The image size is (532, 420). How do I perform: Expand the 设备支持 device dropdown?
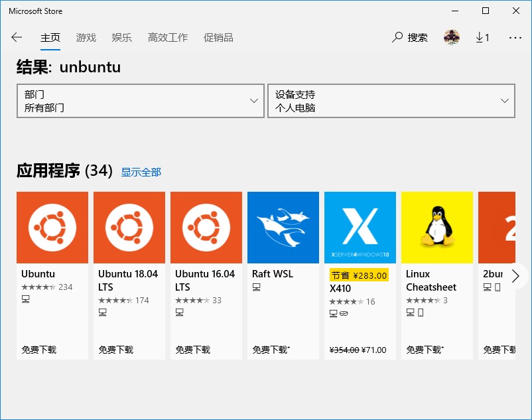pyautogui.click(x=391, y=101)
